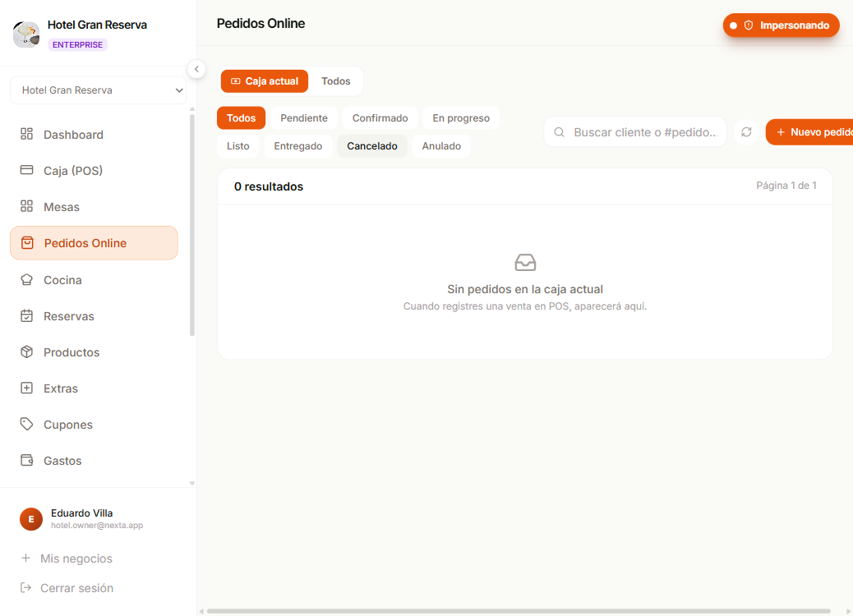
Task: Open the Hotel Gran Reserva business dropdown
Action: pyautogui.click(x=98, y=90)
